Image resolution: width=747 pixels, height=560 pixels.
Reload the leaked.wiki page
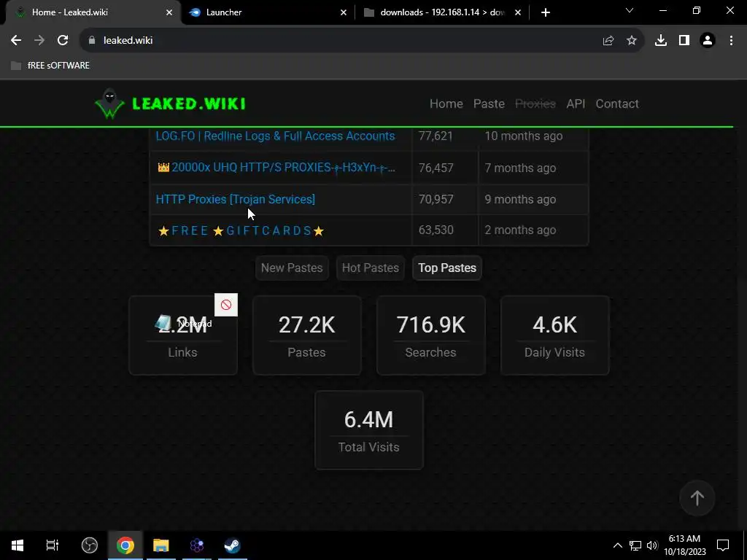(x=63, y=41)
